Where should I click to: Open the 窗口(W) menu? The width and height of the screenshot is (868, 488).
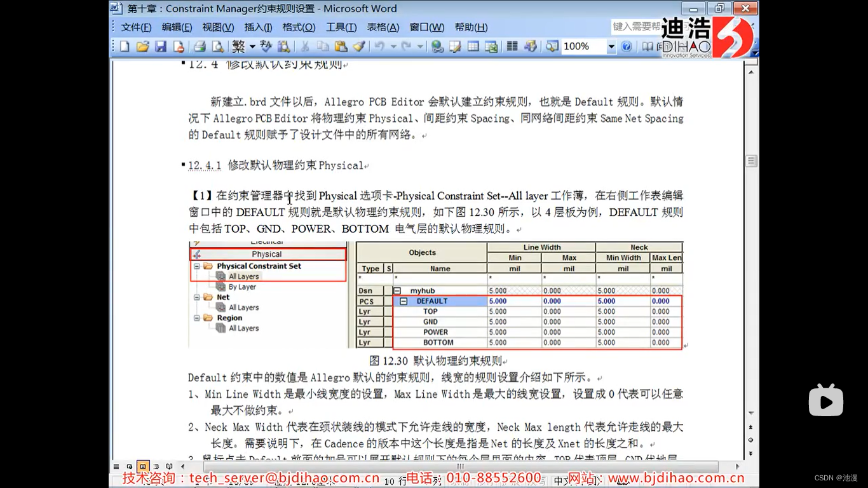(x=427, y=27)
